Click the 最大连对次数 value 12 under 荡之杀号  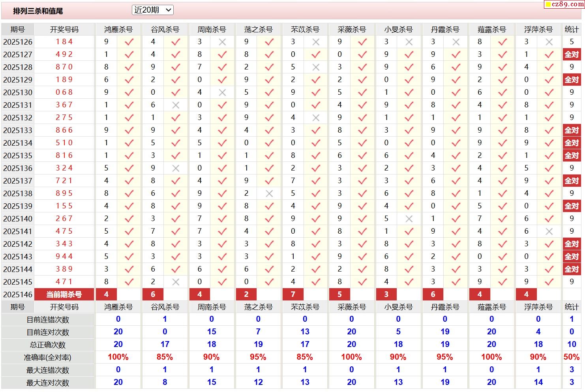(x=258, y=383)
